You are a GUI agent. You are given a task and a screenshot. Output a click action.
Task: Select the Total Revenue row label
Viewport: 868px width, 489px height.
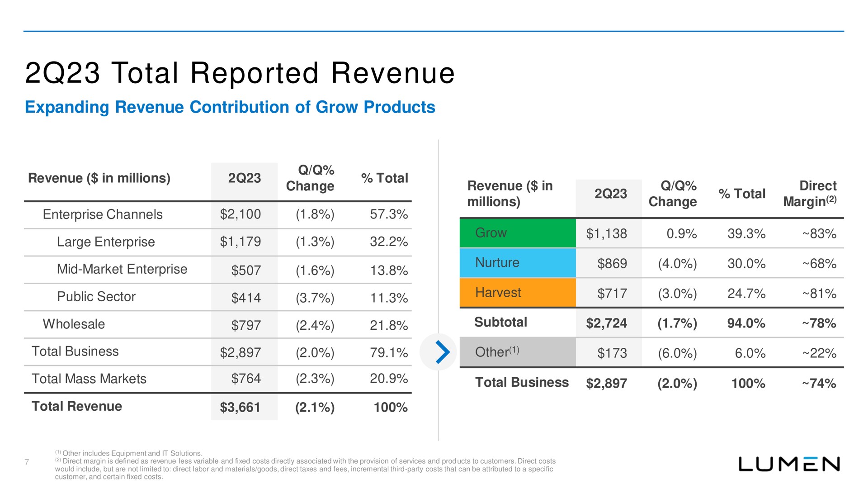[77, 406]
